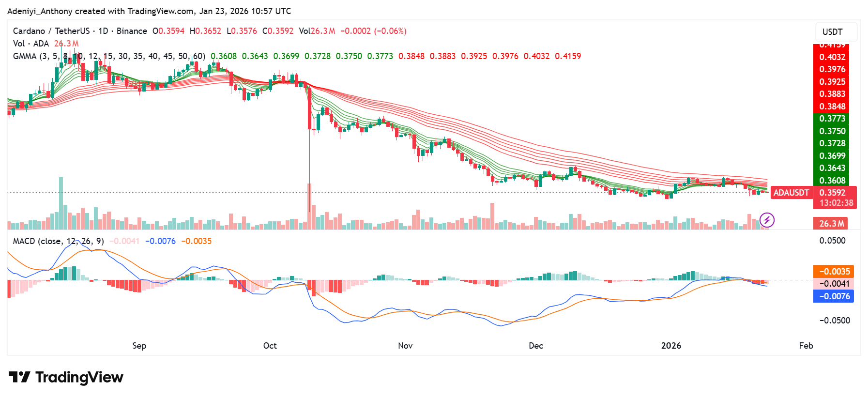
Task: Open the USDT currency selector
Action: [836, 32]
